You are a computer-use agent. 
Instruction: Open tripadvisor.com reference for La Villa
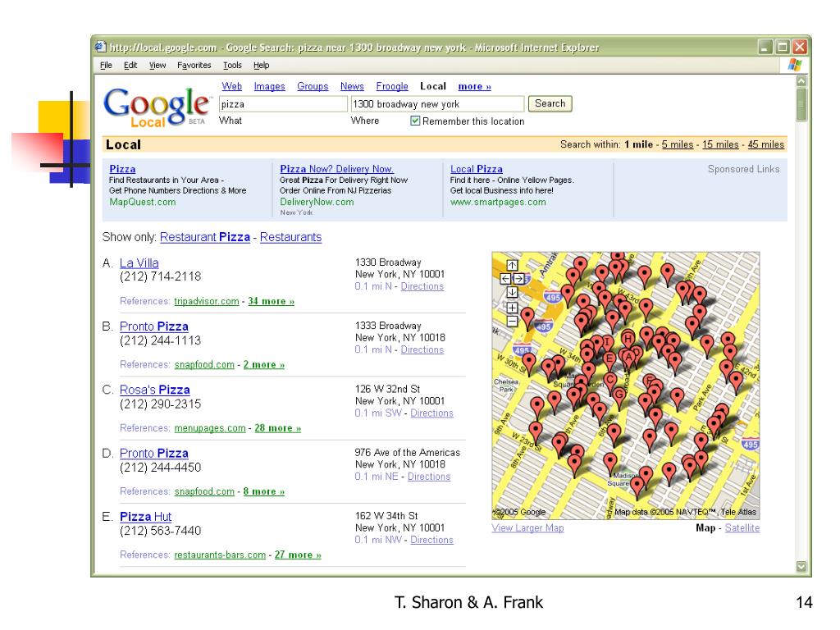coord(207,301)
